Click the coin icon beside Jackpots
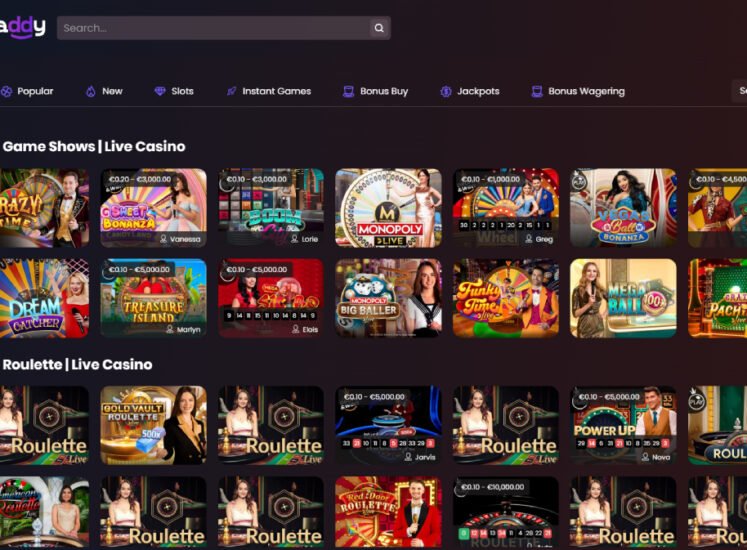747x550 pixels. (446, 91)
